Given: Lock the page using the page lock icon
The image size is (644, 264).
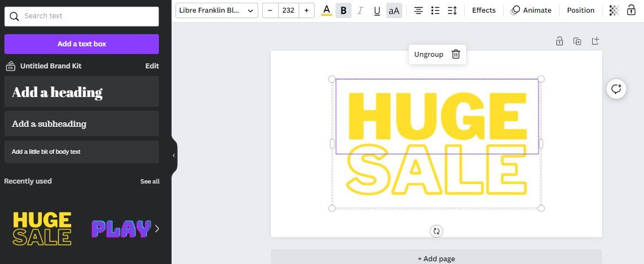Looking at the screenshot, I should click(559, 41).
